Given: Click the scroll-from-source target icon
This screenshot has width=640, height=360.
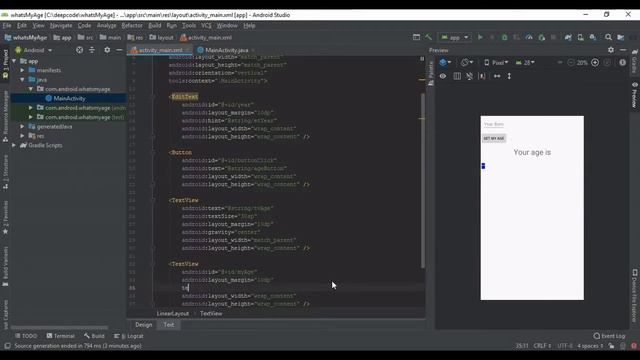Looking at the screenshot, I should click(80, 50).
